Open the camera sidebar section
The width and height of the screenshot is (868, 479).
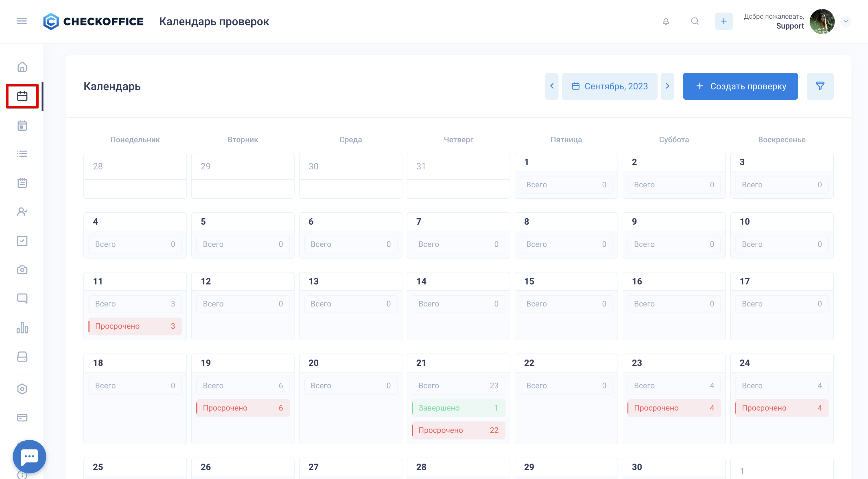pyautogui.click(x=22, y=270)
